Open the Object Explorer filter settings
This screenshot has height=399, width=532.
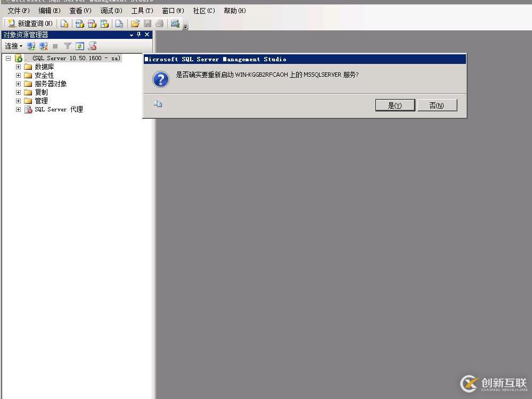coord(67,46)
